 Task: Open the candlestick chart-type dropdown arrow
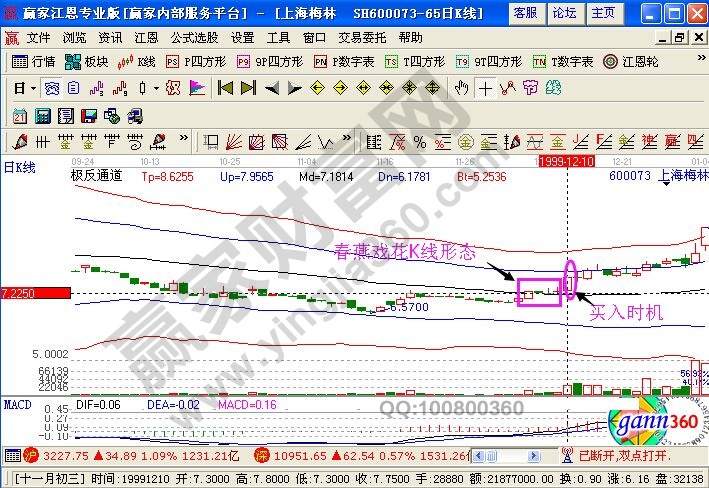pos(156,88)
